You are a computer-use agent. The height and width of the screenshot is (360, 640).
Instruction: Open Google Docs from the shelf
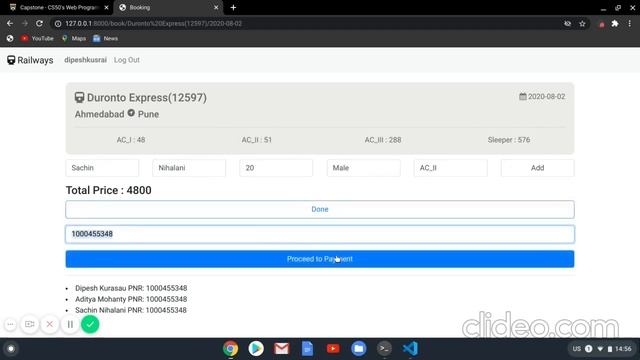(307, 349)
